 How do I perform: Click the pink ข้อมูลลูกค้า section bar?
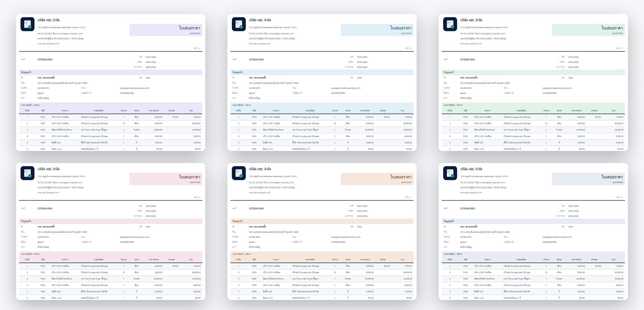[x=111, y=221]
